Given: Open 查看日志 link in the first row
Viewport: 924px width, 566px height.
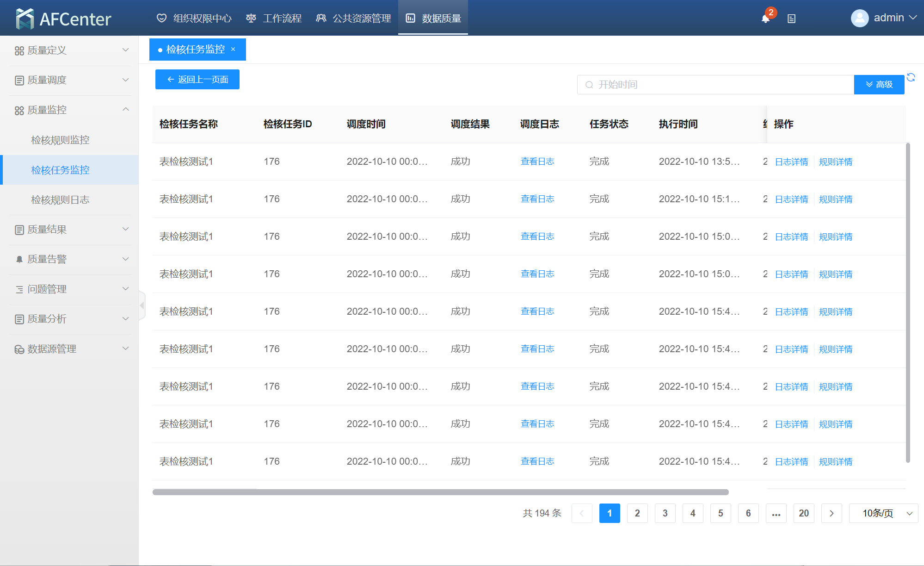Looking at the screenshot, I should click(537, 162).
